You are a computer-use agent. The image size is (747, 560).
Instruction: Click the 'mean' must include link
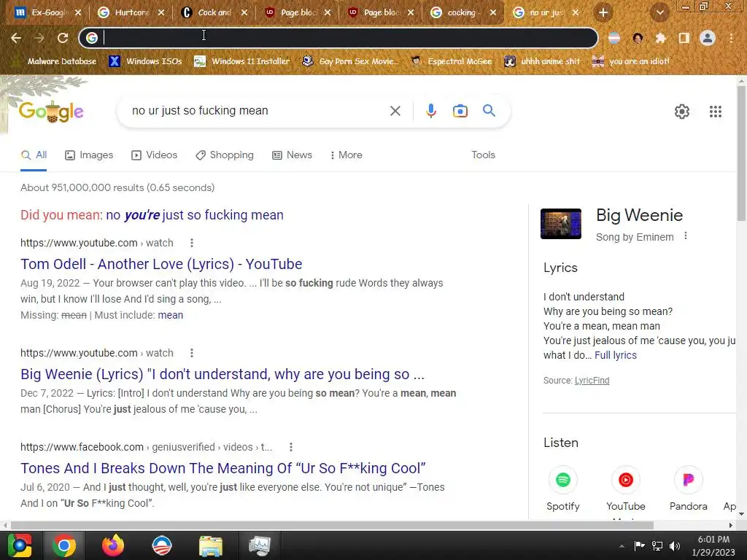point(170,315)
